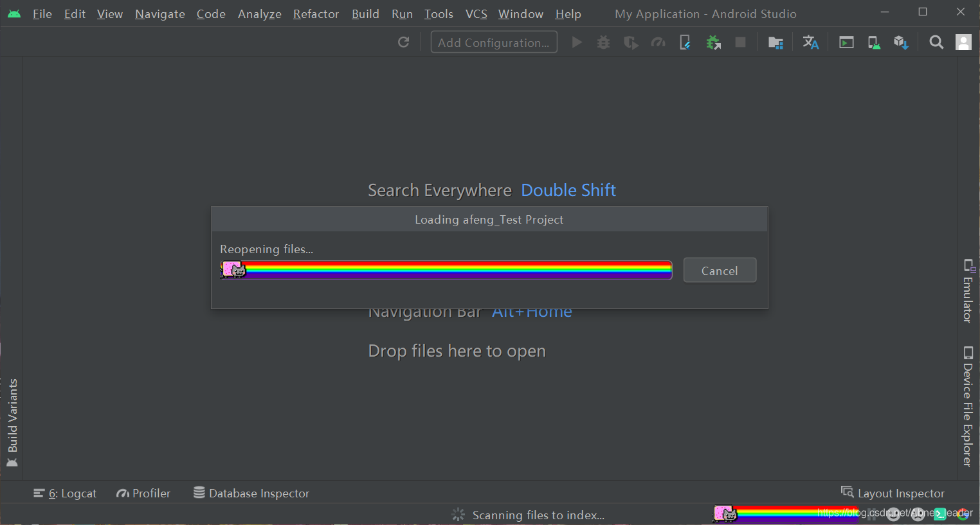Click the scanning spinner icon in status bar
Screen dimensions: 980x525
click(x=458, y=515)
